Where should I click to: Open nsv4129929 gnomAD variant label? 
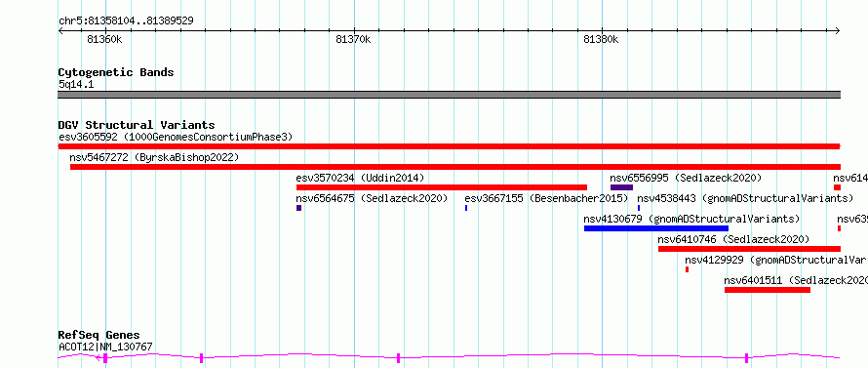click(x=776, y=260)
